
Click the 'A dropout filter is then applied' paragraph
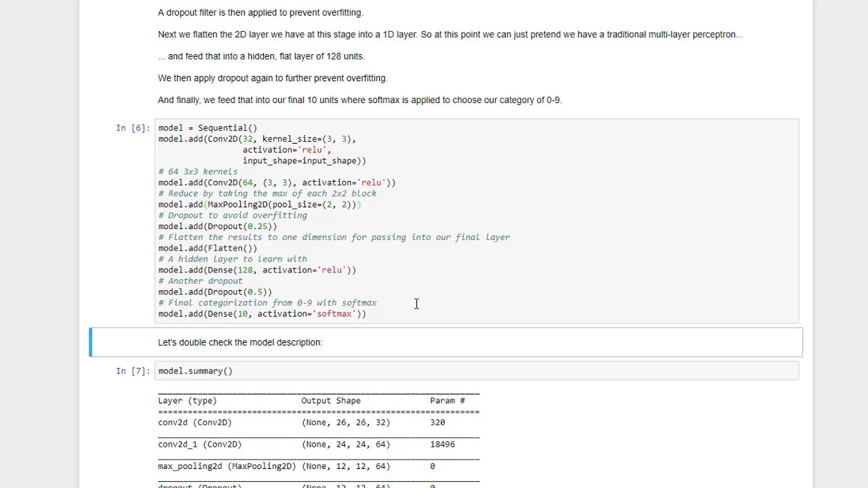[260, 13]
